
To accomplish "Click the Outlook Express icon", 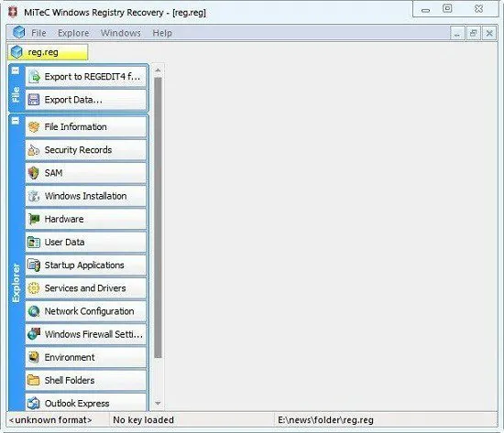I will 33,404.
